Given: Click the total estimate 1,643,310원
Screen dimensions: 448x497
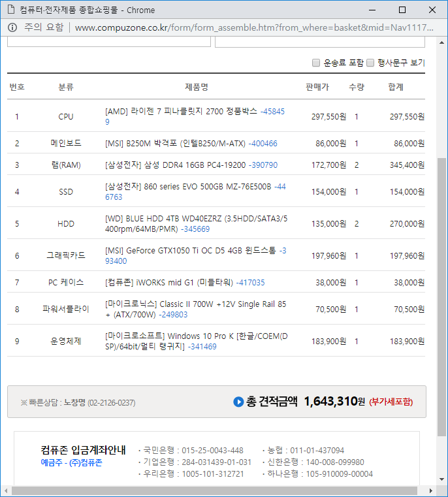Looking at the screenshot, I should point(334,402).
